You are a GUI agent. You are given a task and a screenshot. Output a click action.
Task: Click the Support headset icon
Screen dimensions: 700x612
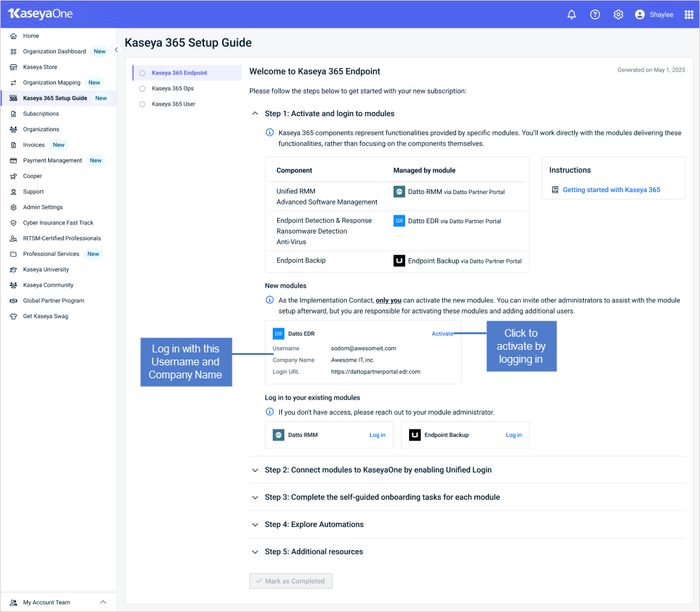[x=14, y=192]
